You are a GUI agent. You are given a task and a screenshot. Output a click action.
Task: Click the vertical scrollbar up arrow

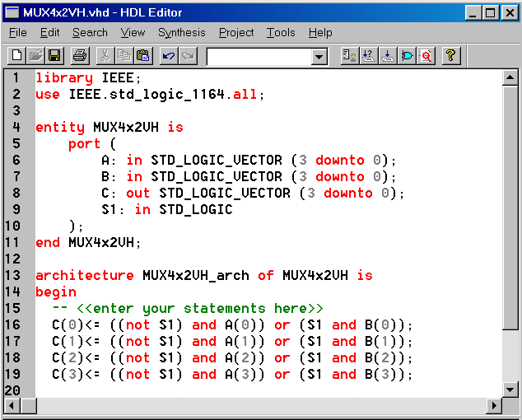click(510, 77)
